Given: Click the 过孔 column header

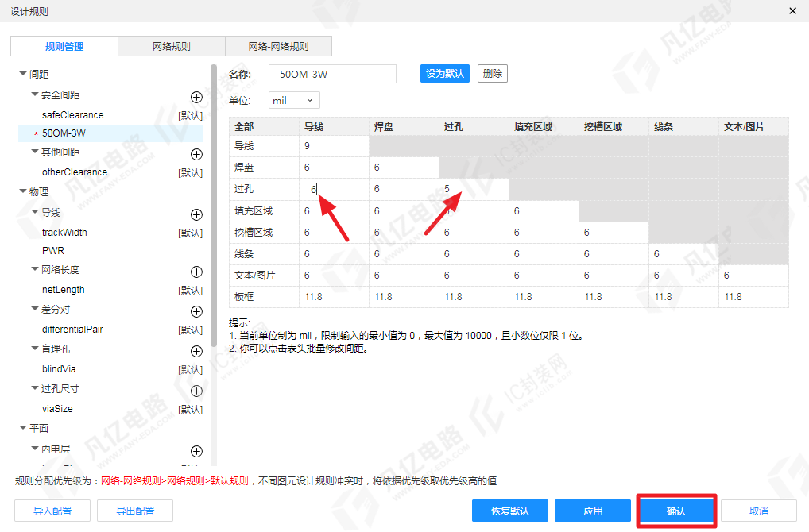Looking at the screenshot, I should tap(474, 127).
